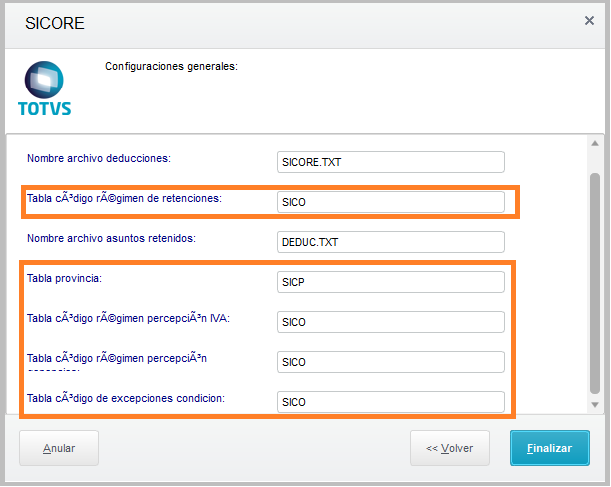Go back with the Volver button
This screenshot has height=487, width=611.
point(450,448)
